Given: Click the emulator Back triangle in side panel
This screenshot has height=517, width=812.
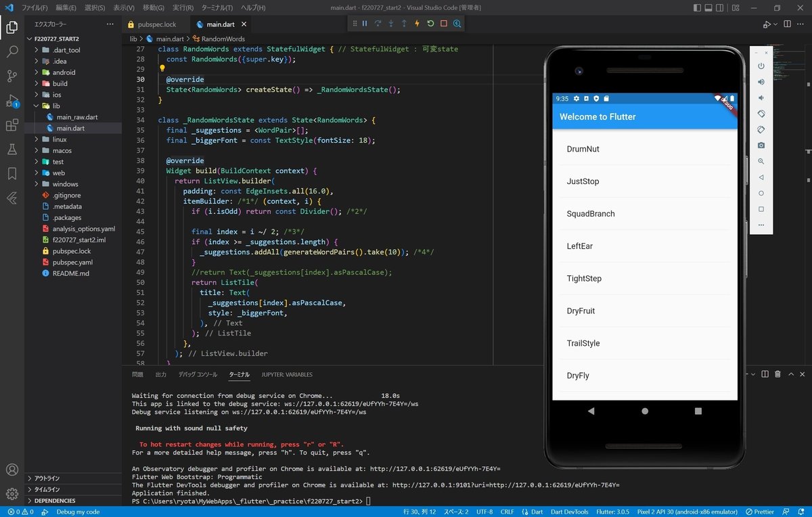Looking at the screenshot, I should point(761,177).
